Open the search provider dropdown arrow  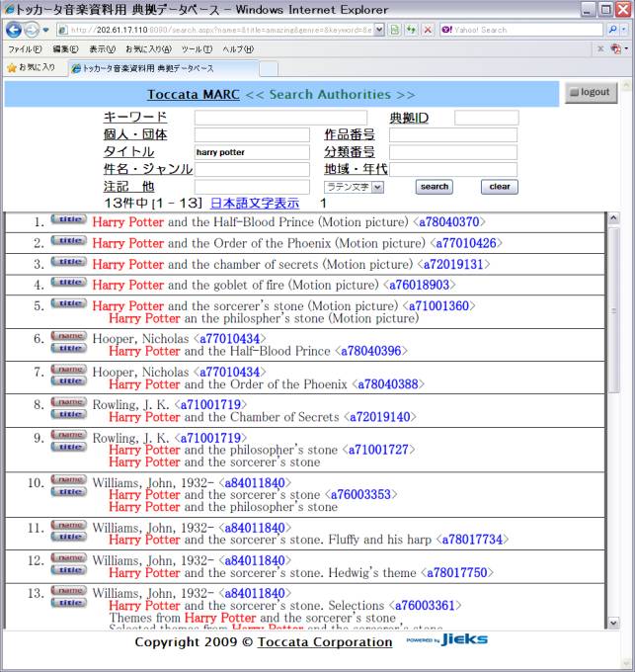click(x=624, y=30)
